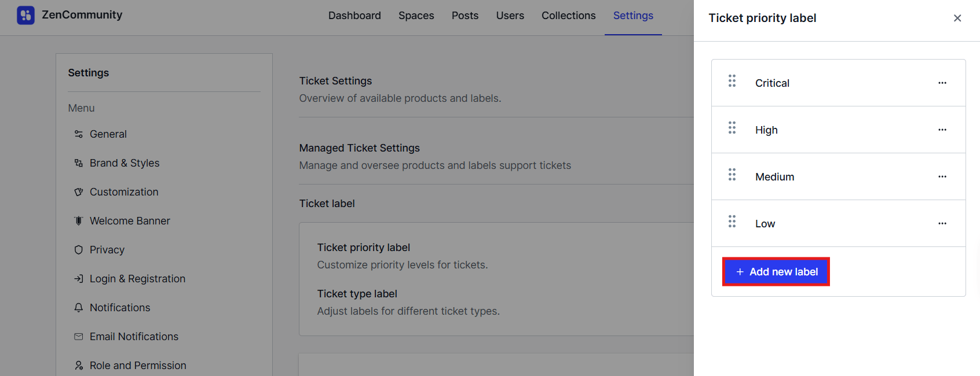Screen dimensions: 980x376
Task: Click the Add new label button
Action: (776, 272)
